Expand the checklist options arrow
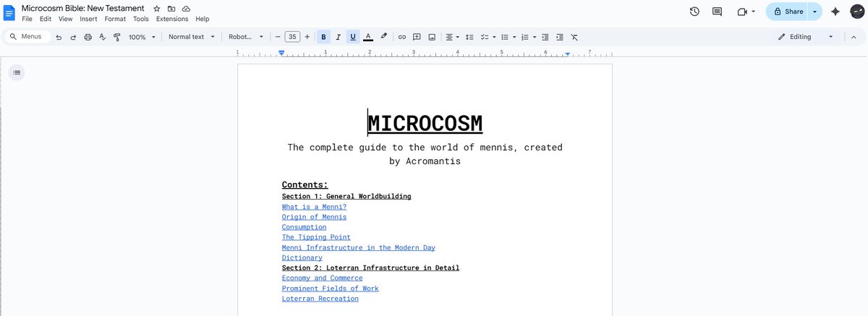 click(x=494, y=37)
